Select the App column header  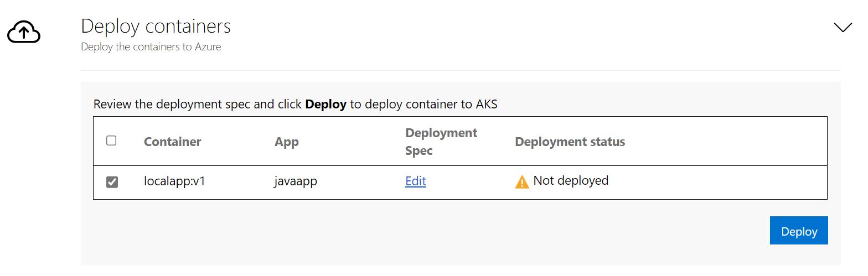click(x=286, y=142)
